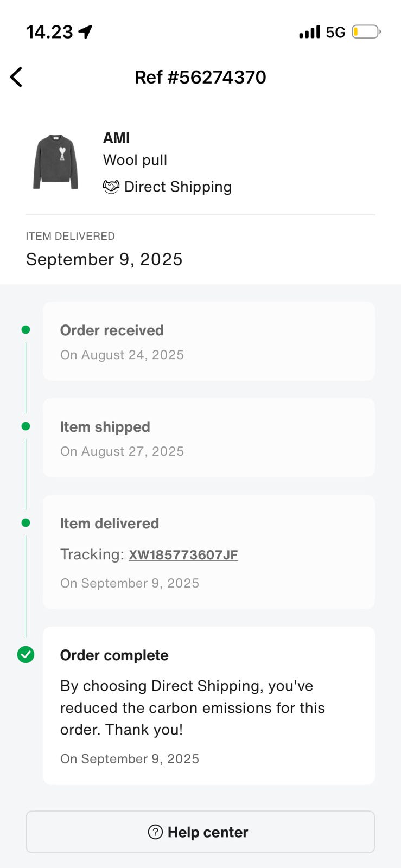Tap the cellular signal bars icon
Image resolution: width=401 pixels, height=868 pixels.
(309, 32)
